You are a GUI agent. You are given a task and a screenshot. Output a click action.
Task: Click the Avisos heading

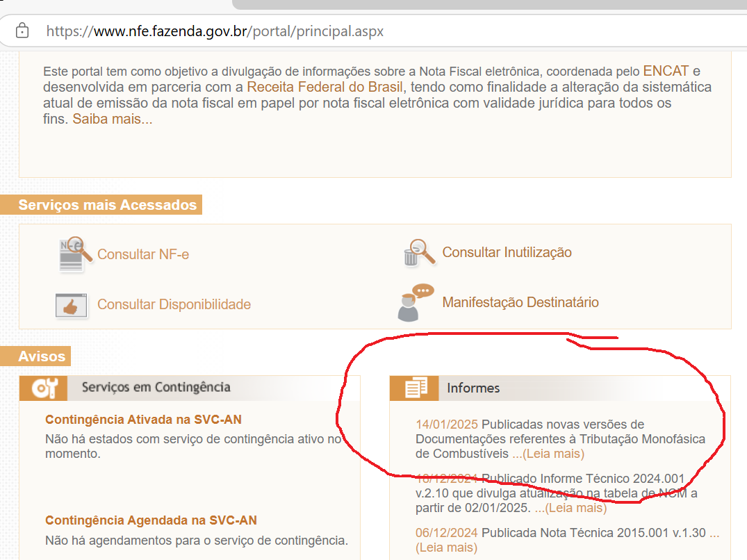click(42, 356)
